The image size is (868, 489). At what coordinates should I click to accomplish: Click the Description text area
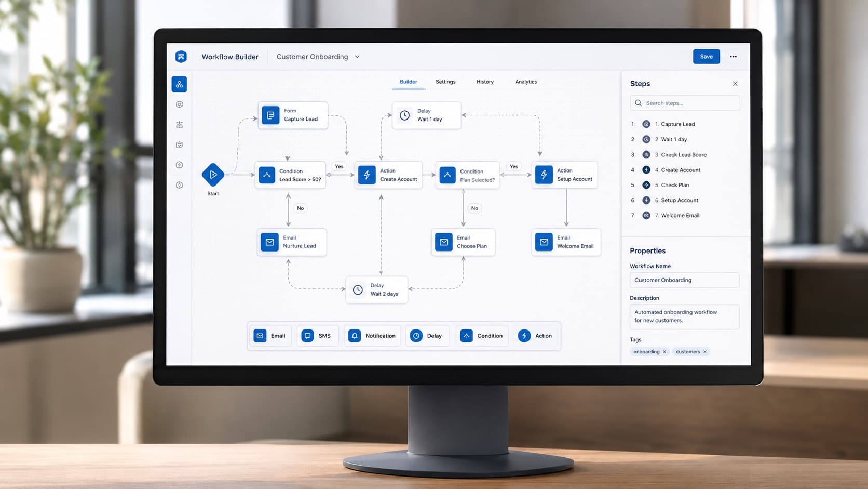pos(684,316)
